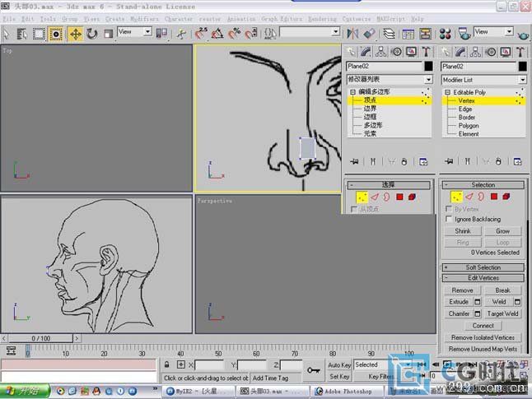Open English Plane02 object color swatch
The height and width of the screenshot is (399, 532).
coord(523,67)
